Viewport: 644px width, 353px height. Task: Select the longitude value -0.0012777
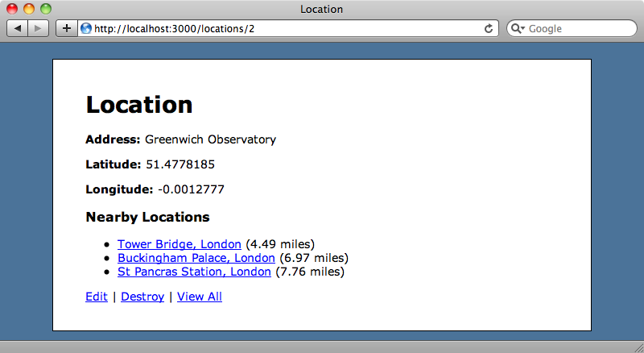click(191, 189)
